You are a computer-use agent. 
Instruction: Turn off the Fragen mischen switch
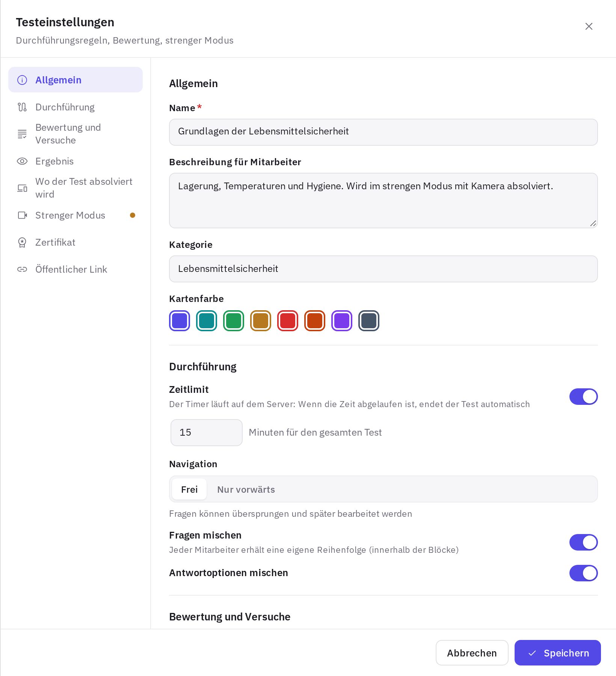pyautogui.click(x=583, y=542)
